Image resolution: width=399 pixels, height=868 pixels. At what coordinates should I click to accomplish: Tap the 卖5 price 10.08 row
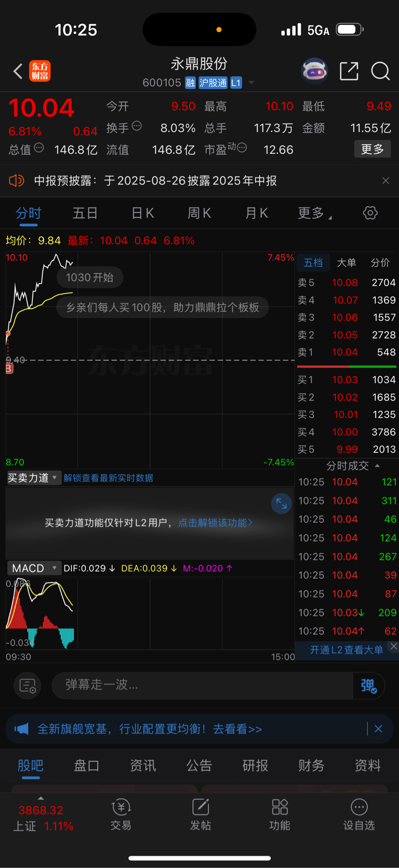click(x=347, y=282)
